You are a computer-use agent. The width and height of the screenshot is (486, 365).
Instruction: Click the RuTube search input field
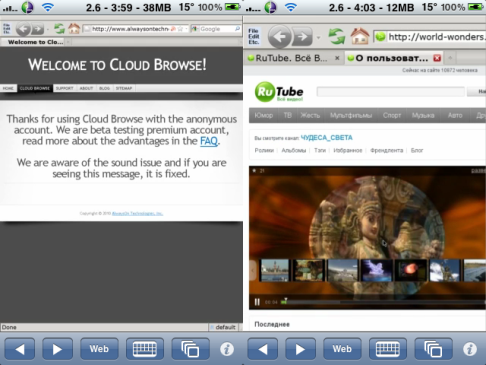click(x=391, y=92)
